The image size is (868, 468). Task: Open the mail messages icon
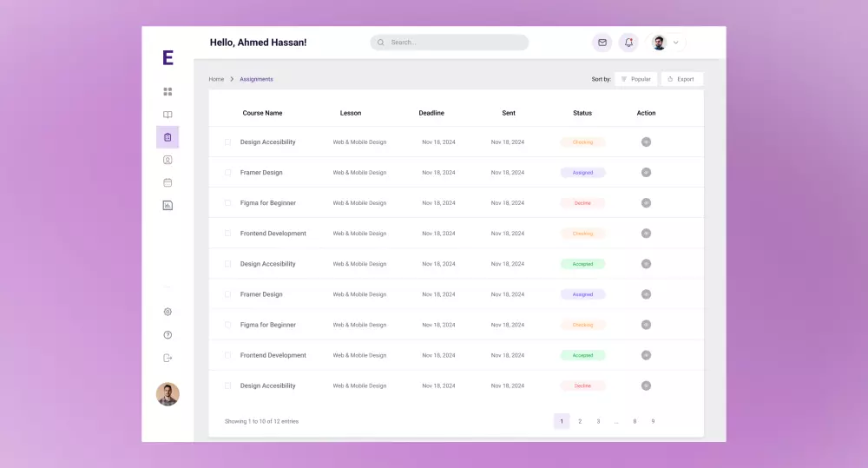pyautogui.click(x=602, y=43)
